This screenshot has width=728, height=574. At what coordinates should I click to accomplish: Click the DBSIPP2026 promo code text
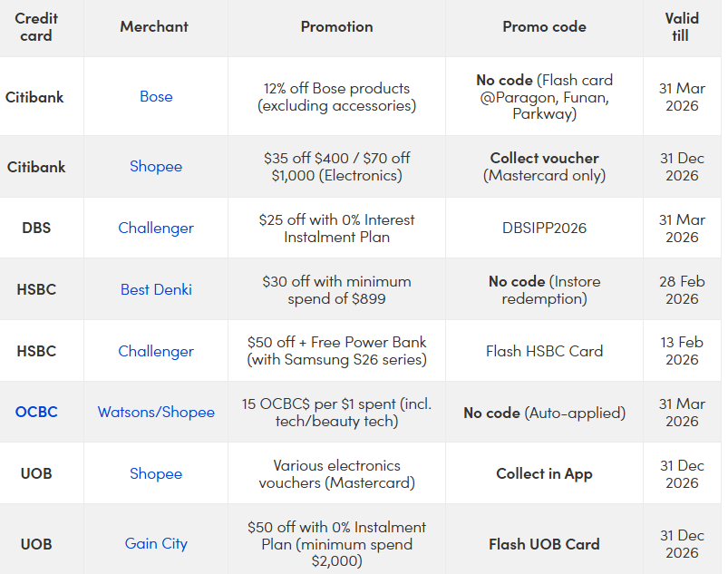pos(544,228)
